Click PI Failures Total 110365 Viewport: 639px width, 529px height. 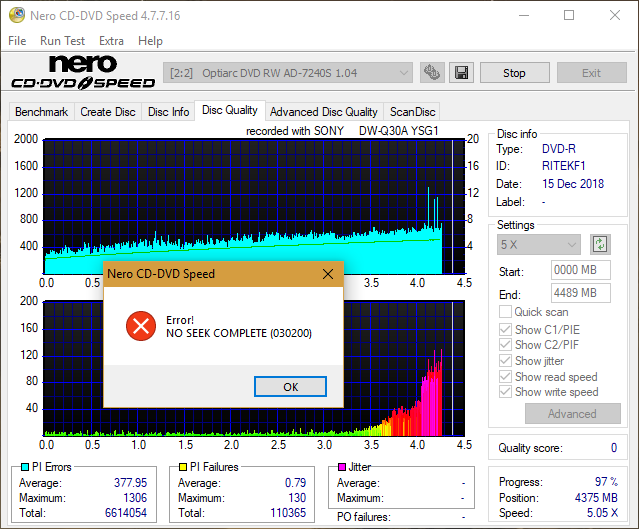(x=288, y=513)
